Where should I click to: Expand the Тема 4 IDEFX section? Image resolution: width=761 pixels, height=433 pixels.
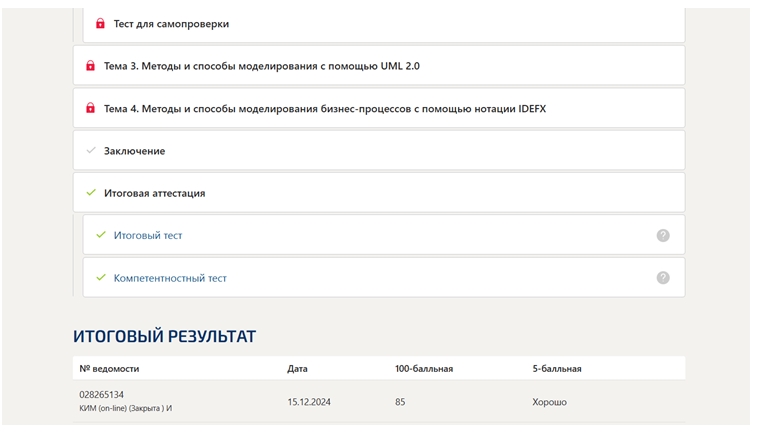(x=379, y=108)
